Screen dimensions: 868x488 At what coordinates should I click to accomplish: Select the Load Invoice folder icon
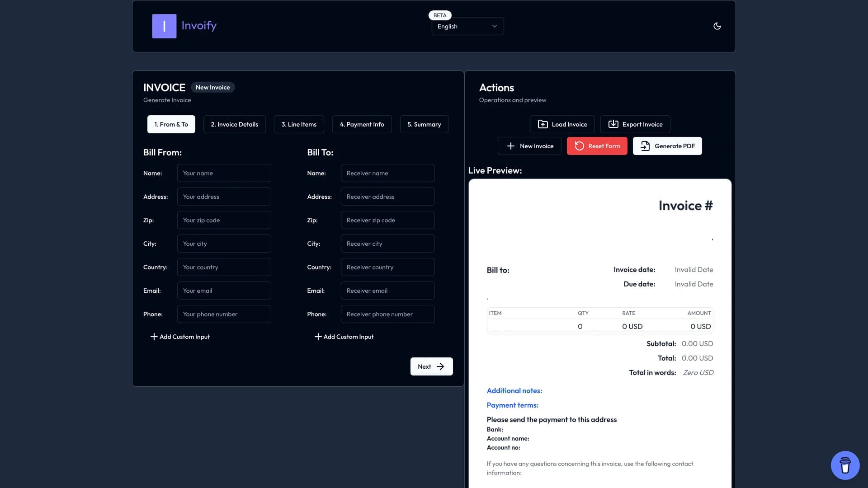pos(544,124)
